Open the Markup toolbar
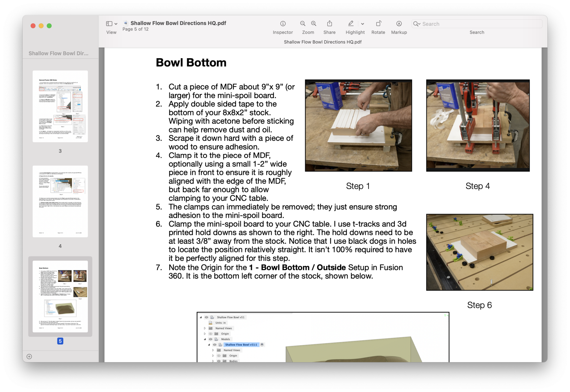570x392 pixels. (x=399, y=23)
